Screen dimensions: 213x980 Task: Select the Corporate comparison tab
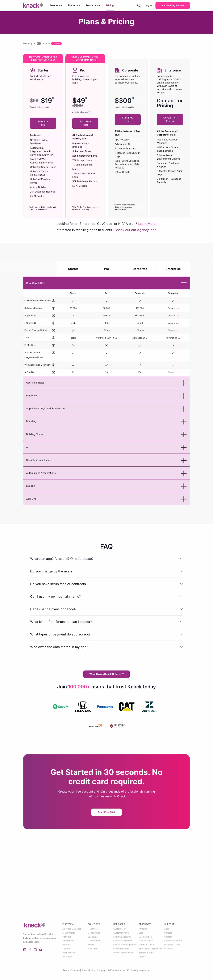pyautogui.click(x=140, y=269)
